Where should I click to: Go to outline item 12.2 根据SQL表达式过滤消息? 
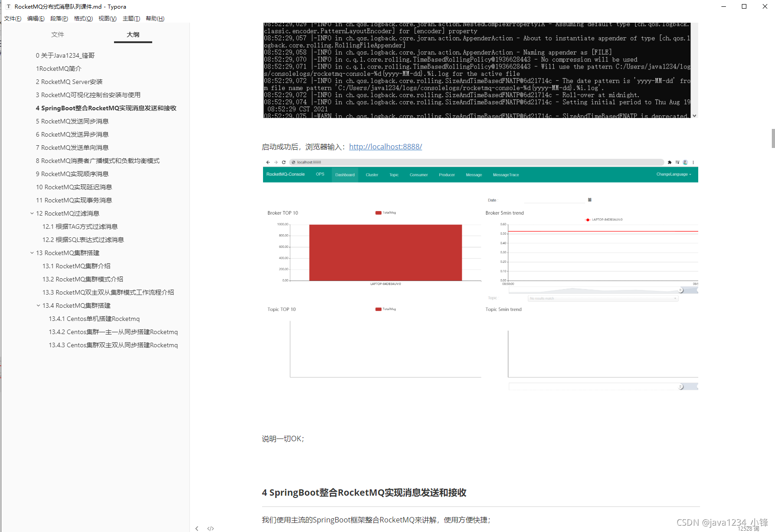pos(83,240)
